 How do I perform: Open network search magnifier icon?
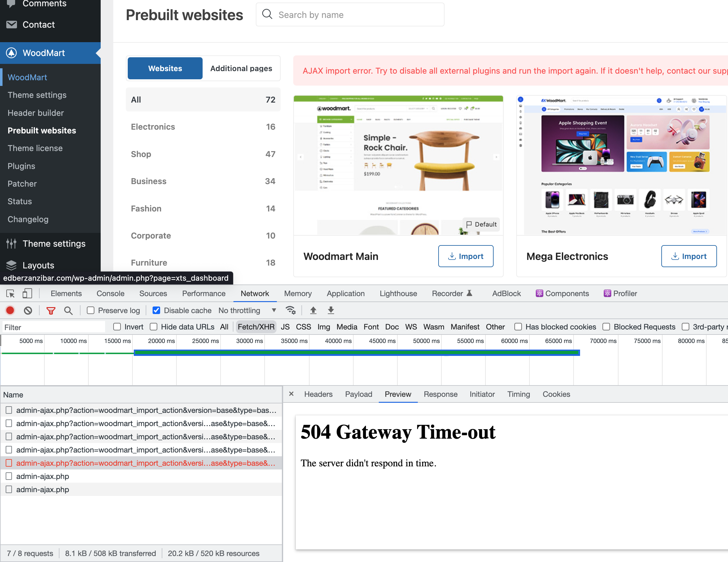tap(68, 310)
